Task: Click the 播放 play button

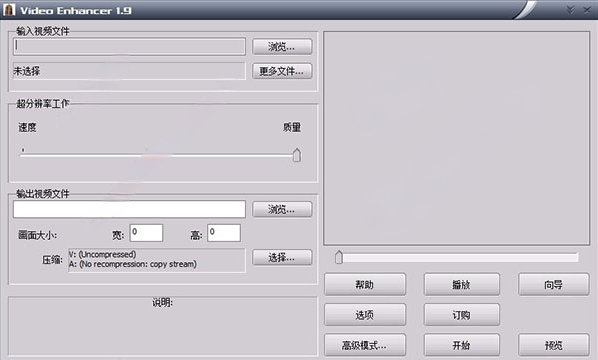Action: (461, 284)
